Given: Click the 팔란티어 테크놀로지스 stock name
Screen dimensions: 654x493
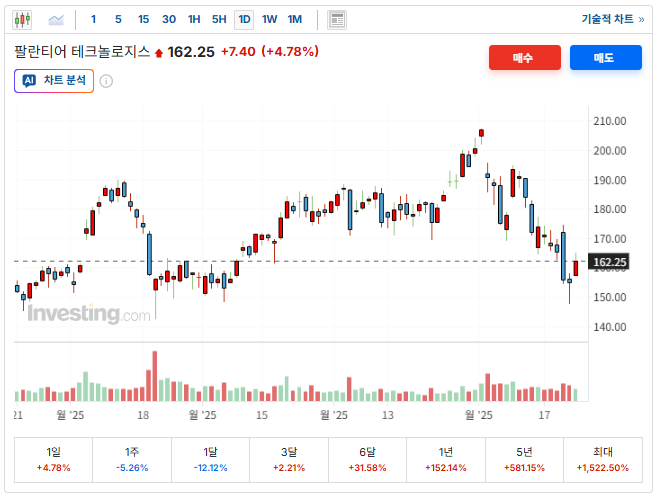Looking at the screenshot, I should pyautogui.click(x=82, y=52).
